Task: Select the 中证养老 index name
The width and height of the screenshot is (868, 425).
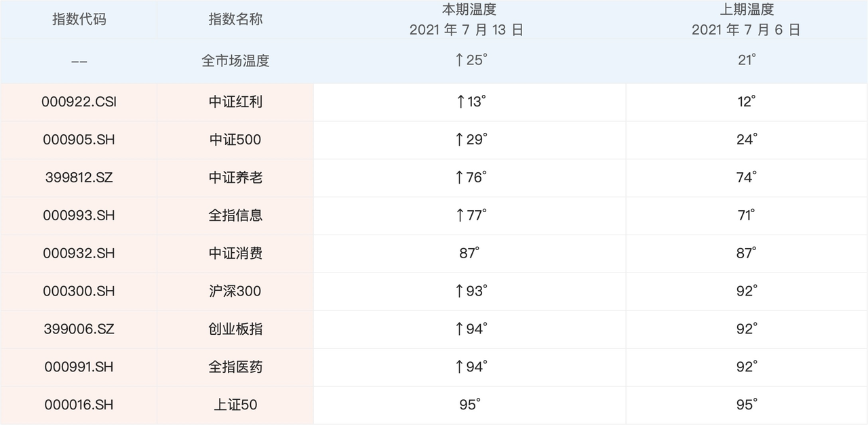Action: point(235,178)
